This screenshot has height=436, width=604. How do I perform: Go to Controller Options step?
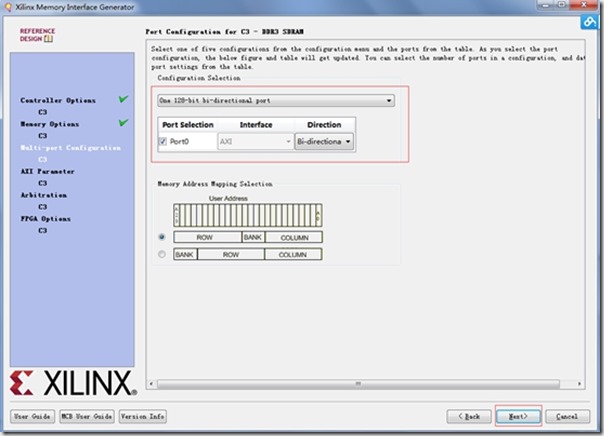pos(58,100)
